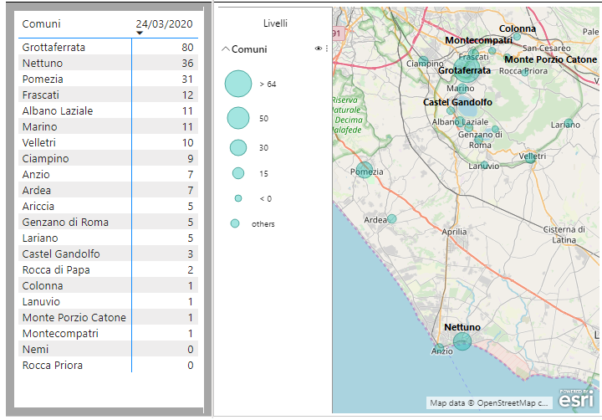Collapse the Comuni legend section
Viewport: 602px width, 420px height.
point(225,49)
